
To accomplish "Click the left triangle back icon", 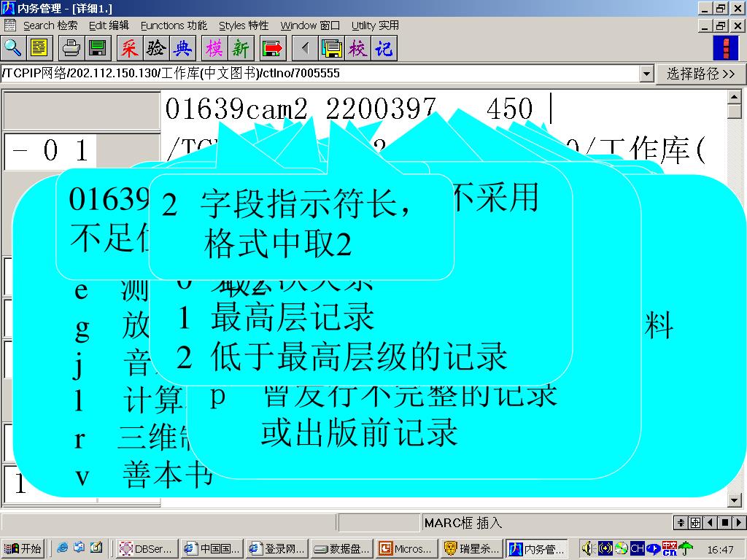I will click(x=305, y=48).
